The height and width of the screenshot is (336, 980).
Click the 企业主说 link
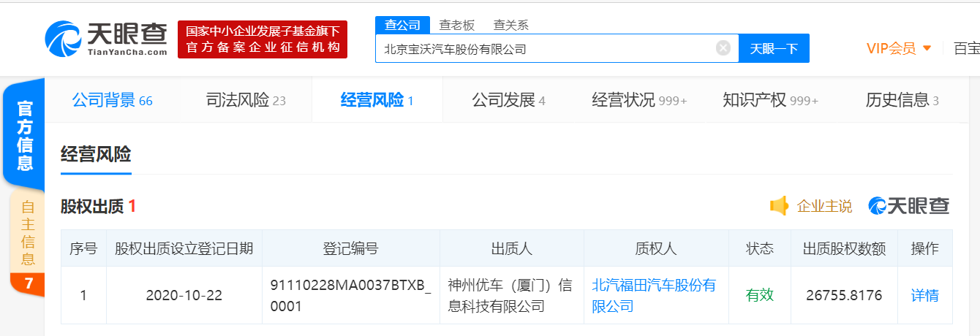824,207
